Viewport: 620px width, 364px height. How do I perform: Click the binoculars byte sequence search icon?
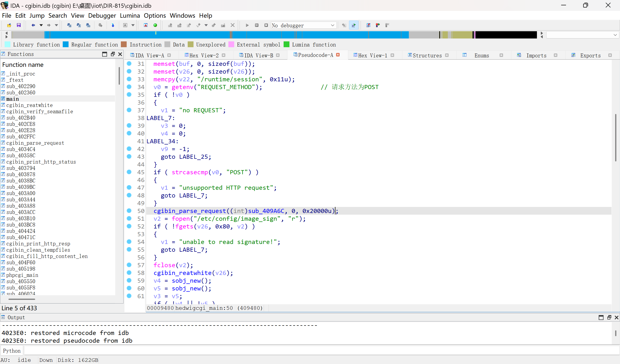(x=88, y=25)
